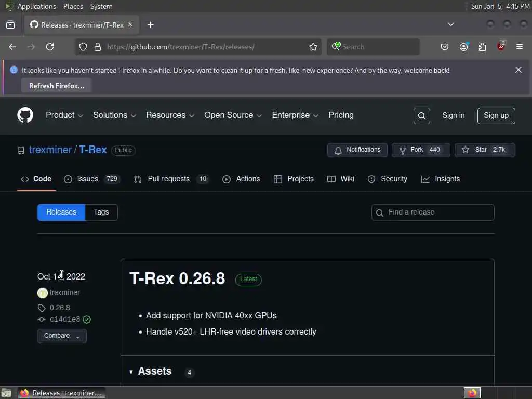Switch to Projects tab
Screen dimensions: 532x399
294,179
